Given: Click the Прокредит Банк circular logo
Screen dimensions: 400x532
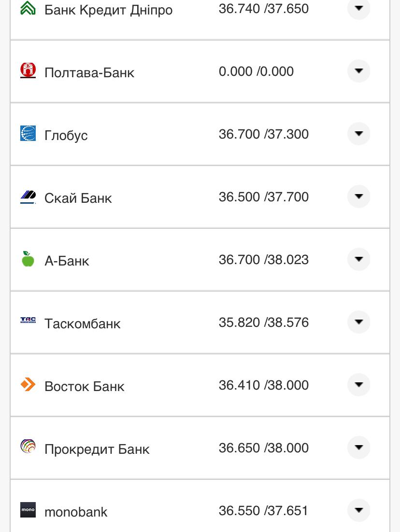Looking at the screenshot, I should point(28,447).
